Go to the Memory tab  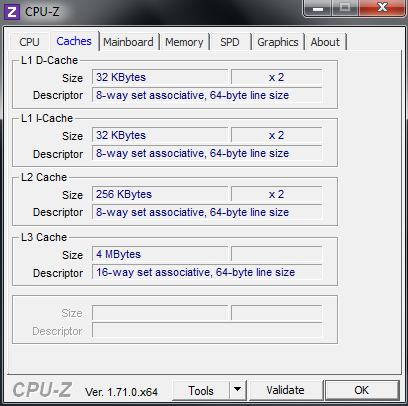point(184,42)
